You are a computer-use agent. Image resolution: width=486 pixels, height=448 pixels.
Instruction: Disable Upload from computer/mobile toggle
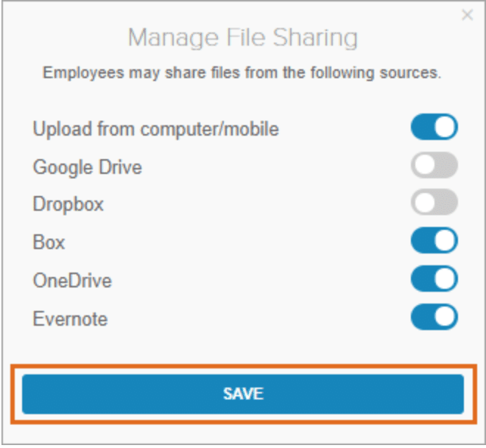coord(434,127)
